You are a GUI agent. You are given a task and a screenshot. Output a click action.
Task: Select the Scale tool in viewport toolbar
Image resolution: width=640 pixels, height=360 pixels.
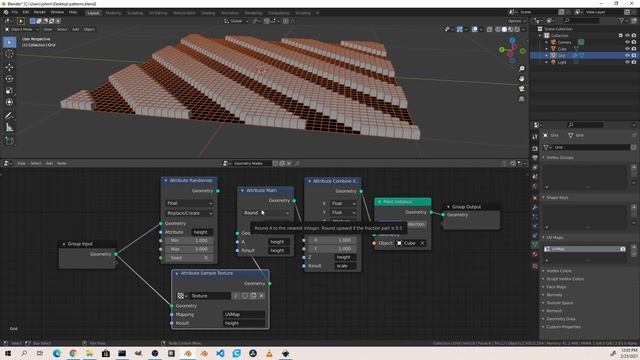click(9, 91)
